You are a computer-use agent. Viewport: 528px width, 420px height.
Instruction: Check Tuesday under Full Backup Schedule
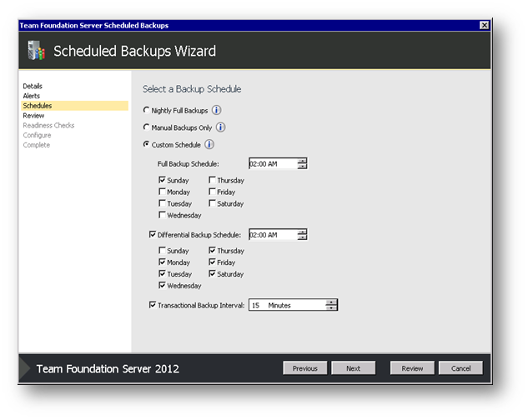162,203
